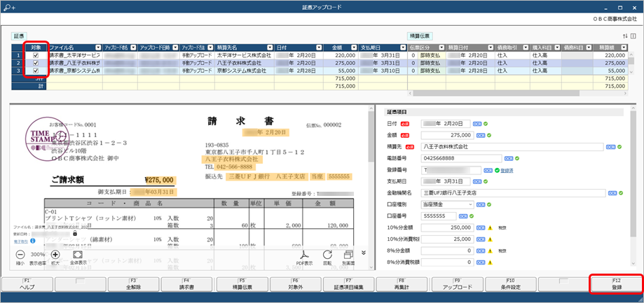This screenshot has height=303, width=644.
Task: Click F5 精算伝票 function key
Action: 242,283
